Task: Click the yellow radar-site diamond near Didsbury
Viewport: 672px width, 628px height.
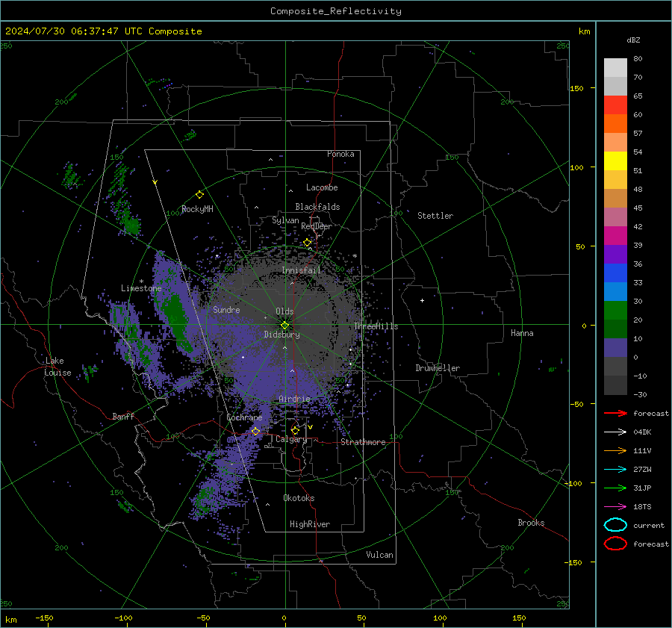Action: tap(284, 326)
